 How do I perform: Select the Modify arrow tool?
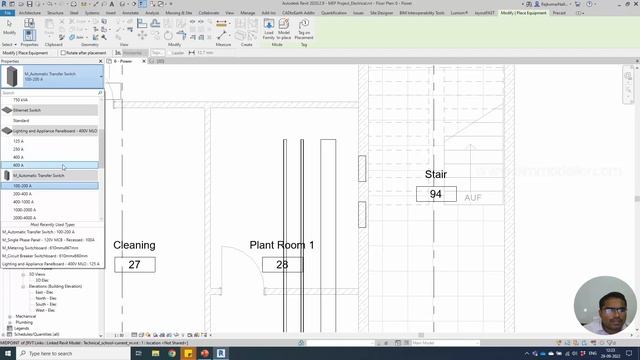click(x=9, y=24)
